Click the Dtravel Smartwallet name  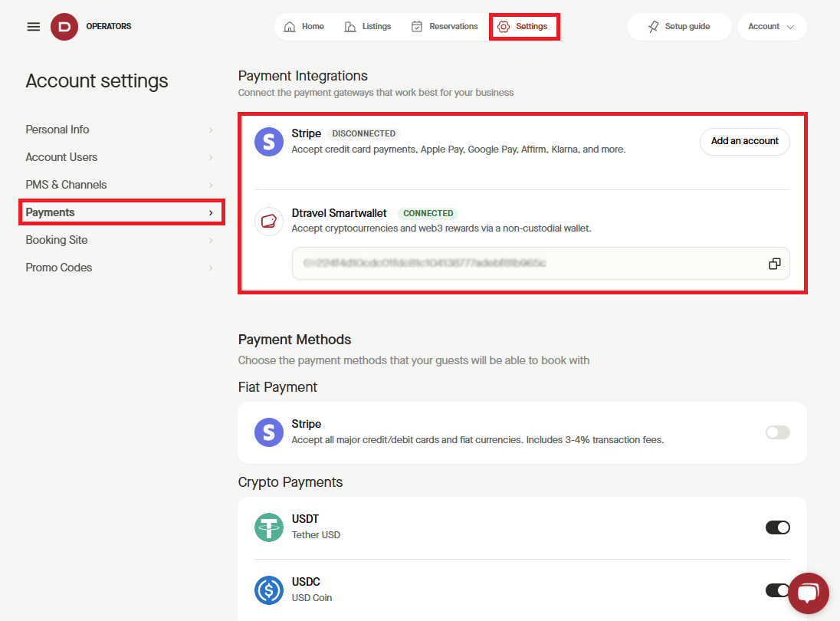(339, 213)
